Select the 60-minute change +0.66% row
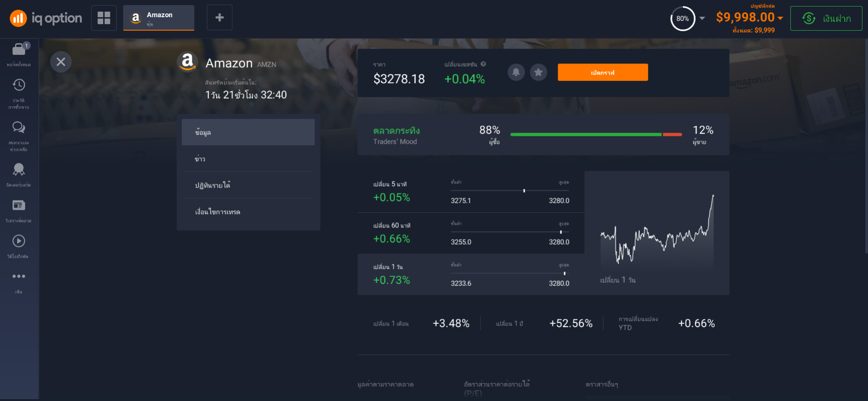 [x=471, y=233]
